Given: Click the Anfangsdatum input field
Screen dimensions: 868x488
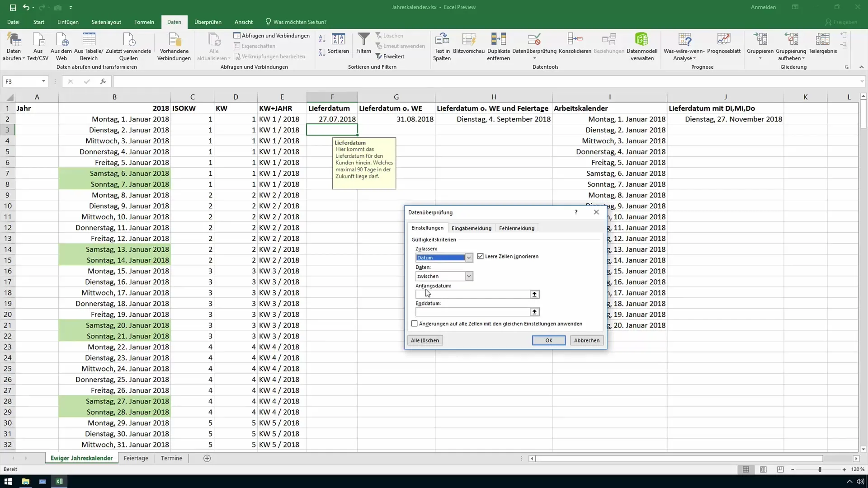Looking at the screenshot, I should pos(472,294).
